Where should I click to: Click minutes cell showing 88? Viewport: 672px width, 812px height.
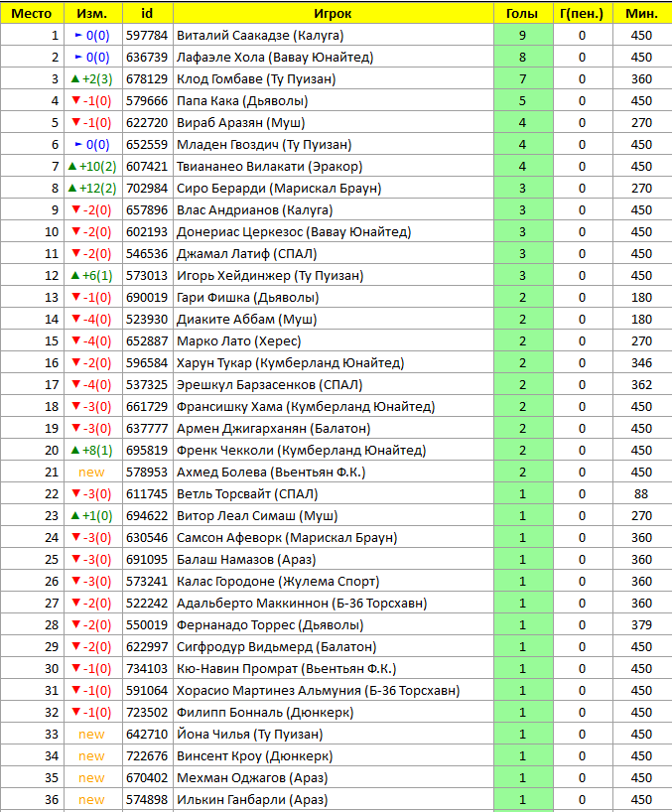click(x=642, y=494)
